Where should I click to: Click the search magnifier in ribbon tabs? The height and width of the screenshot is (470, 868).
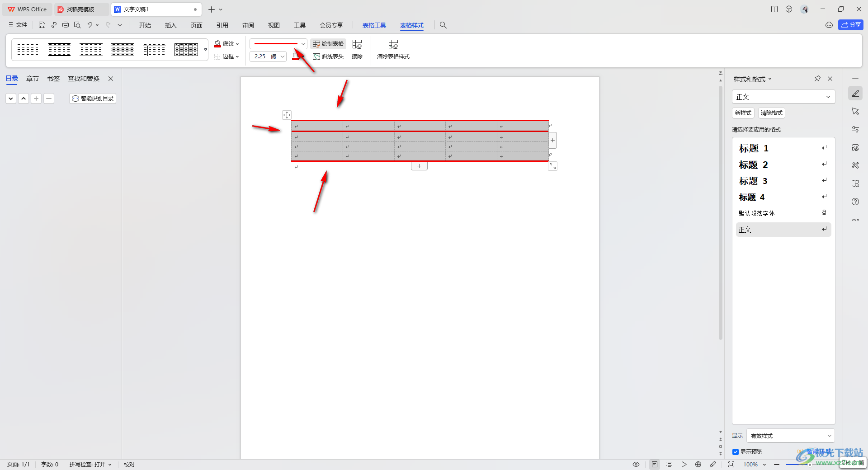coord(443,25)
